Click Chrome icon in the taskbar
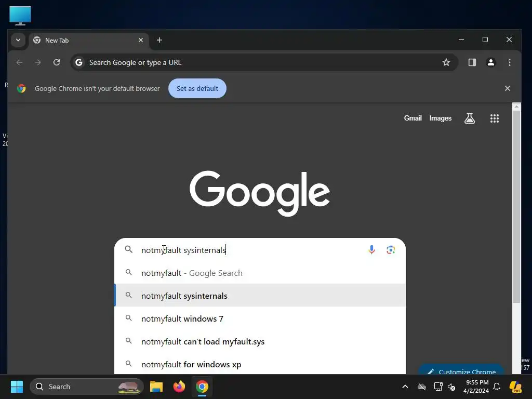The width and height of the screenshot is (532, 399). (202, 387)
